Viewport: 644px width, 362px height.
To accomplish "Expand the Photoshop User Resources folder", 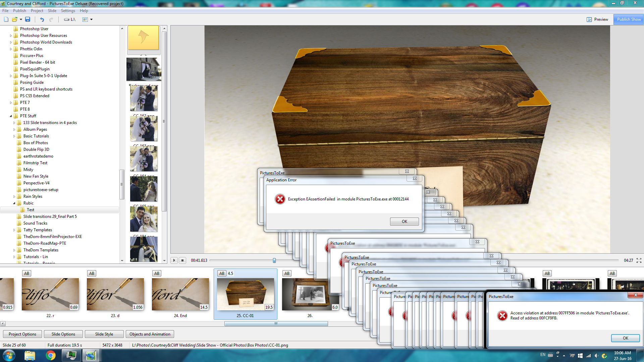I will pyautogui.click(x=11, y=36).
